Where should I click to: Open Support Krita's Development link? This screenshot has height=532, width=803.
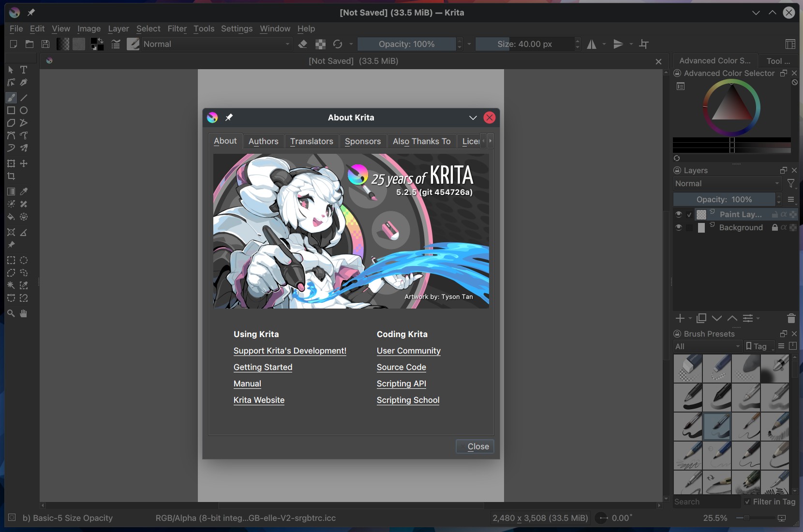tap(290, 351)
